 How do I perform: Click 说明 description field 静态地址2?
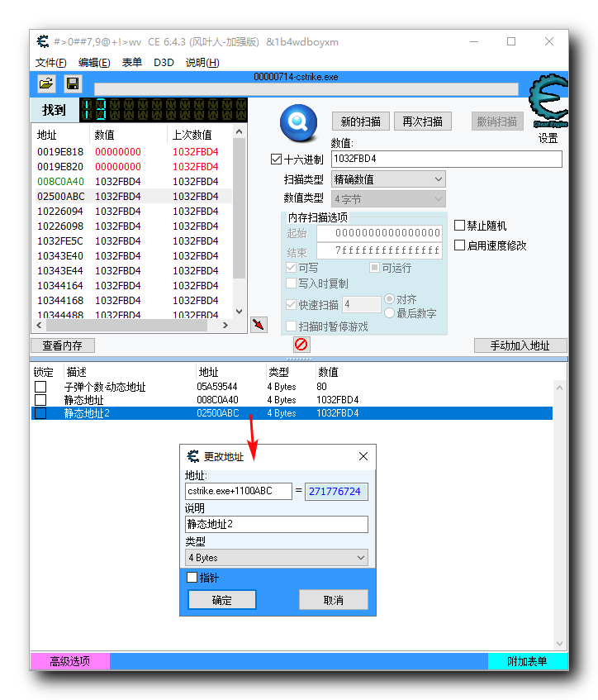[x=277, y=524]
